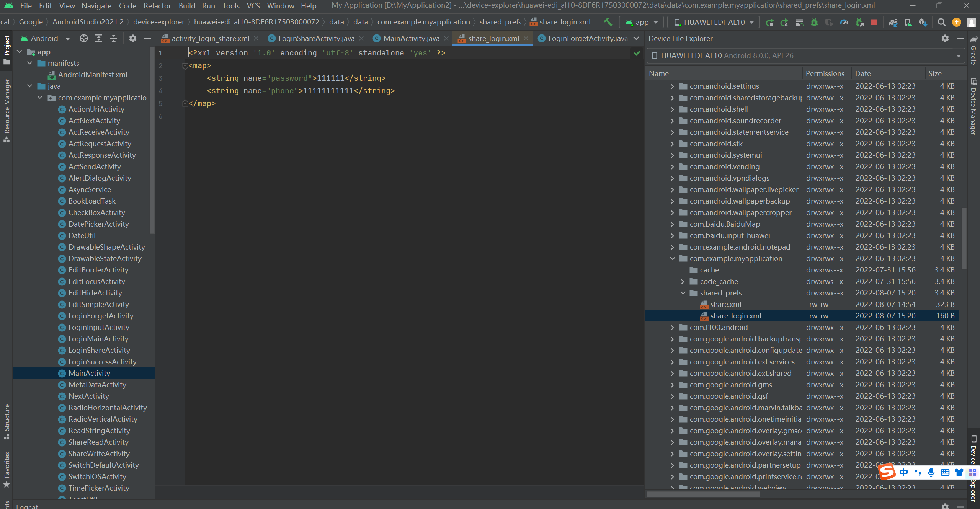Stop the running app with red square
980x509 pixels.
point(874,22)
